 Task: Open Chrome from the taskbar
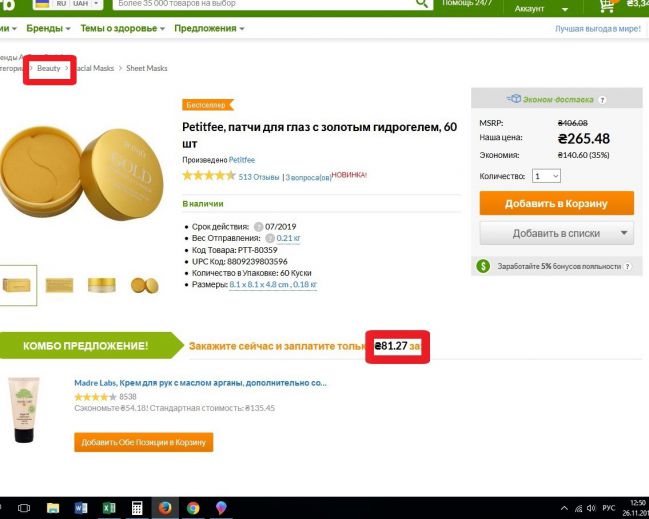pos(193,508)
